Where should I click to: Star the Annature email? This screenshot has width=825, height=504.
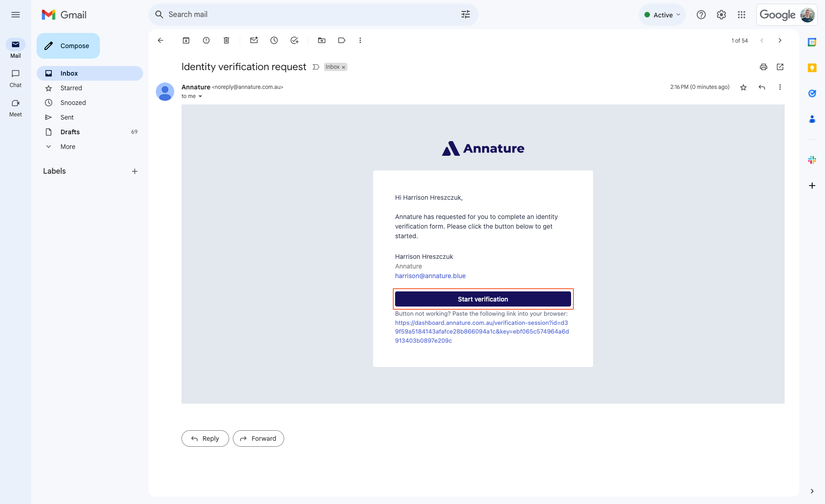tap(743, 87)
